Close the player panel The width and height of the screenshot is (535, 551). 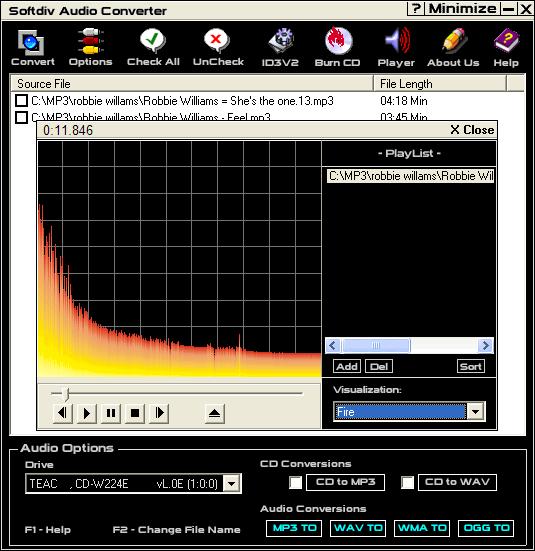(x=472, y=130)
